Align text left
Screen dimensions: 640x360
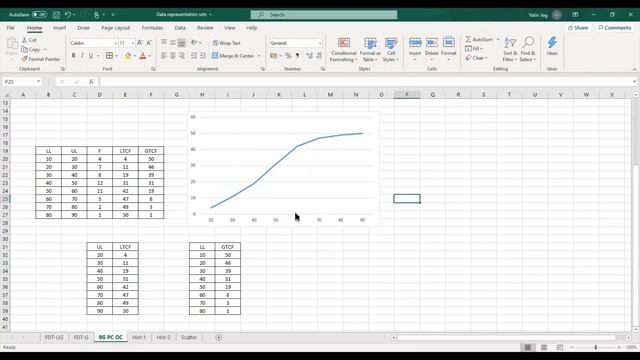(x=164, y=56)
